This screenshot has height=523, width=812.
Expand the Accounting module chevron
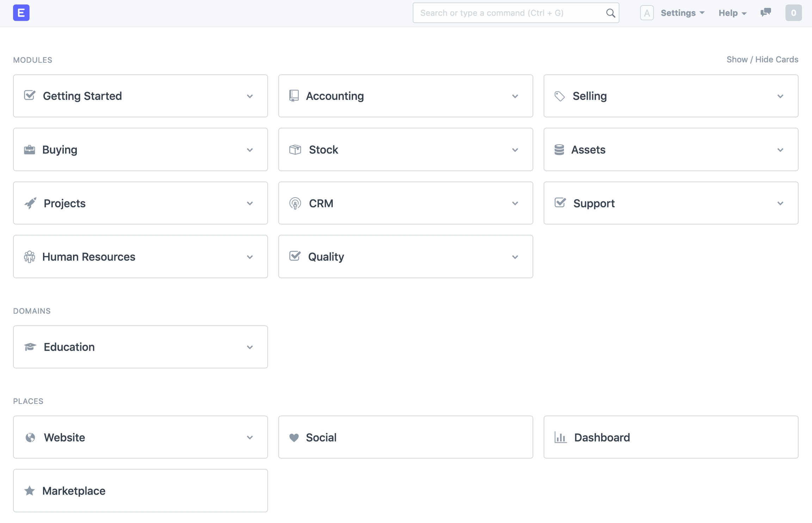coord(515,96)
